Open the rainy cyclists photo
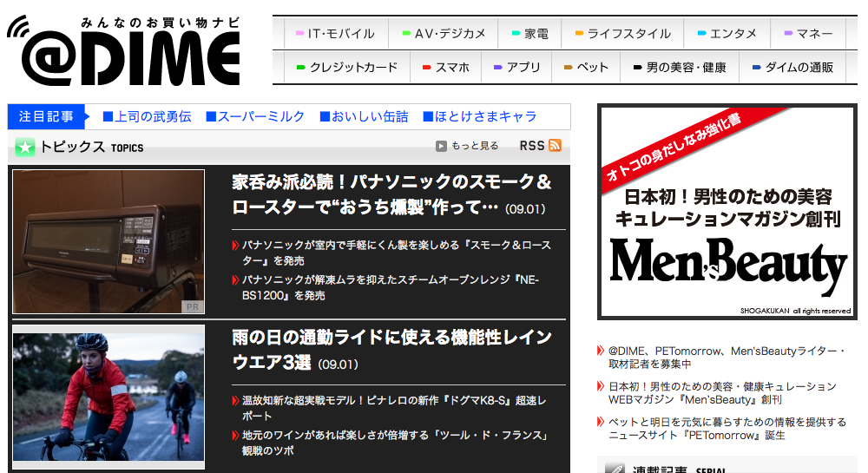868x473 pixels. [108, 396]
